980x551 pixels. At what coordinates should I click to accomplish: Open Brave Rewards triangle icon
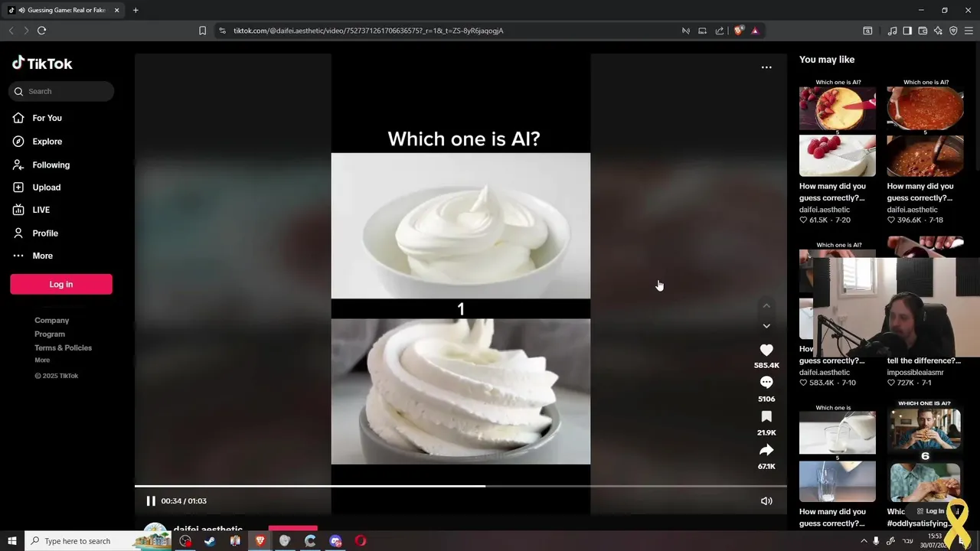(755, 31)
